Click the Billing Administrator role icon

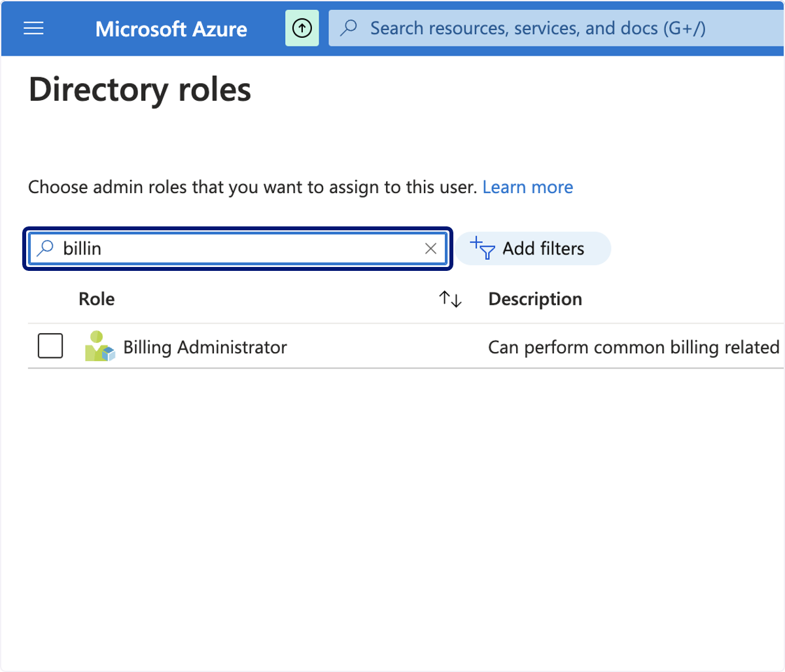[99, 347]
